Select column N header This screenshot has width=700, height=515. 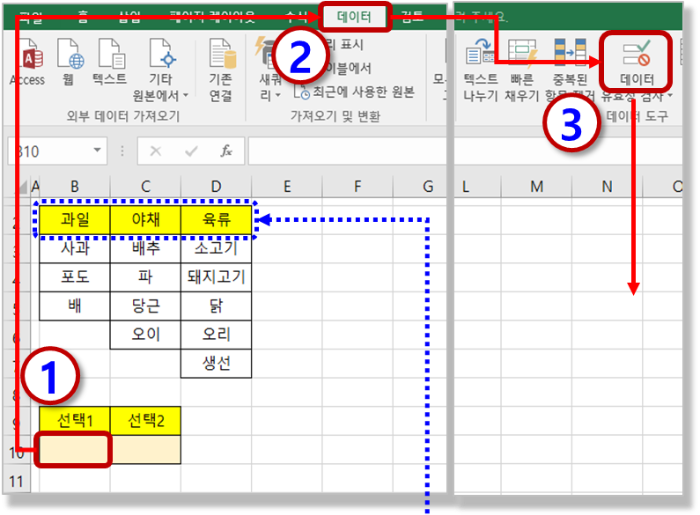click(607, 187)
